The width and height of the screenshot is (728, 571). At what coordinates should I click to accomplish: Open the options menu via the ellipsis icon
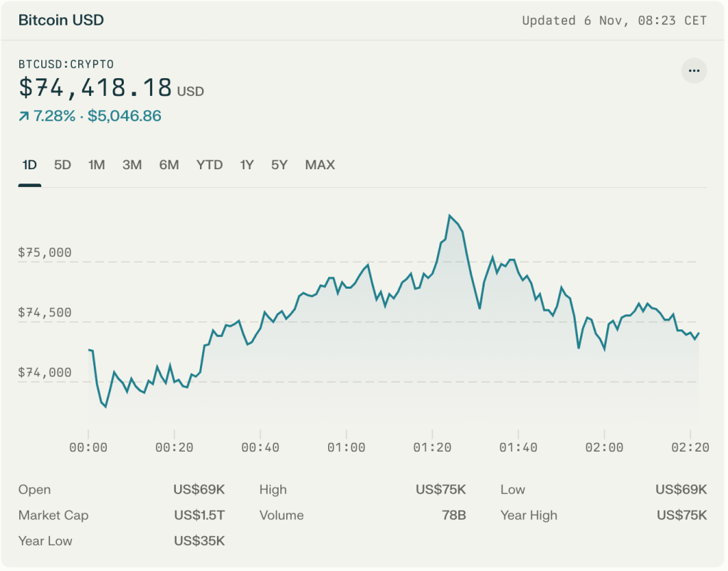[694, 70]
